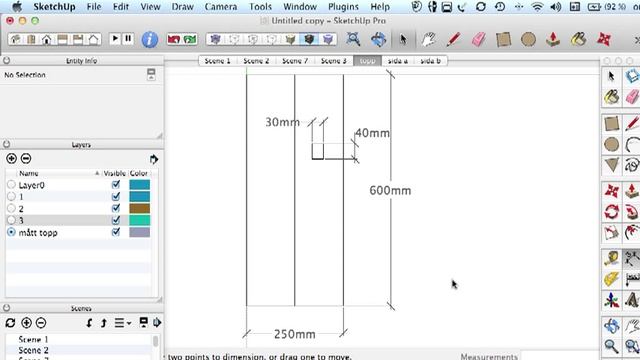Select Rotate tool in right palette
640x360 pixels.
(611, 212)
